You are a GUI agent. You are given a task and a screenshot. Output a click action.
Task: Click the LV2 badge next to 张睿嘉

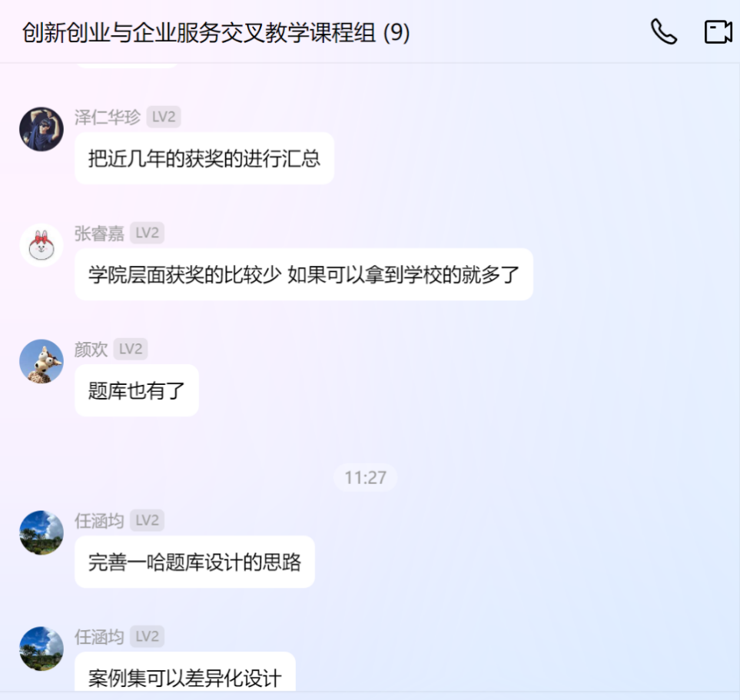coord(148,233)
